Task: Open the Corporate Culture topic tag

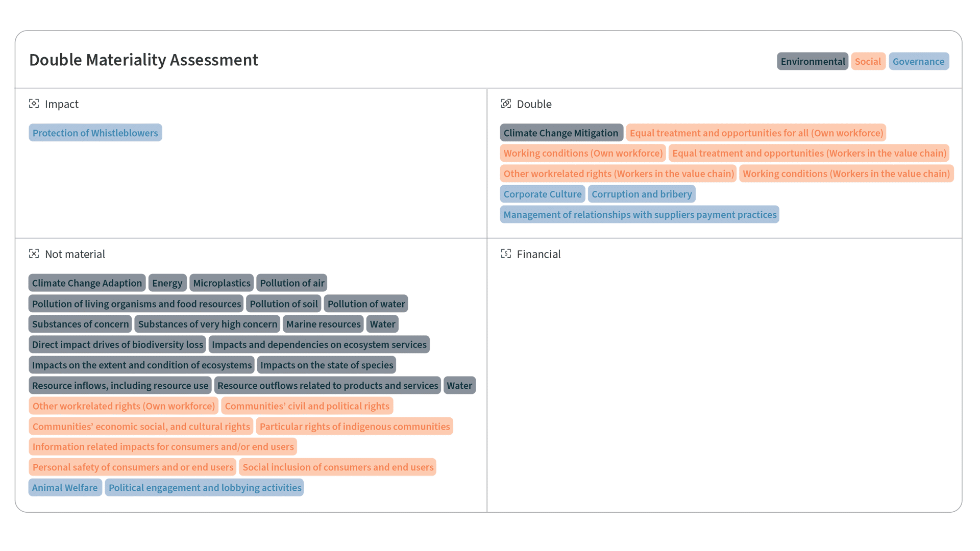Action: 543,194
